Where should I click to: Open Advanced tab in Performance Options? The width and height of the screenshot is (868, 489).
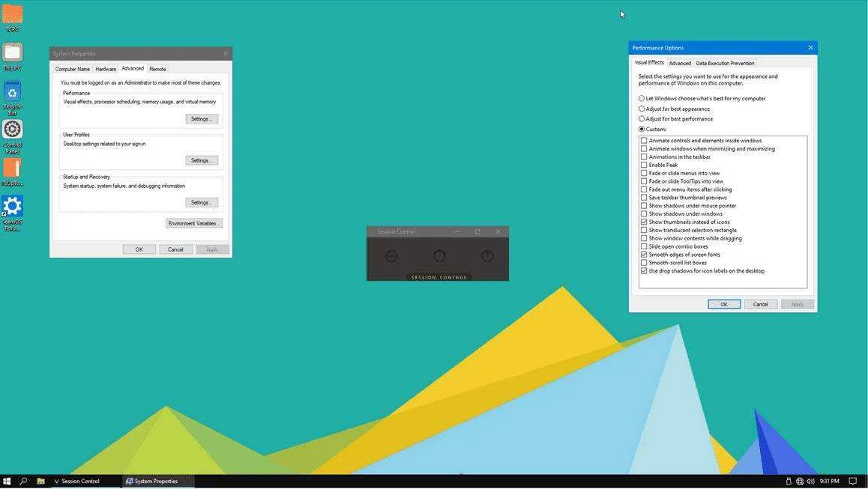pyautogui.click(x=680, y=63)
